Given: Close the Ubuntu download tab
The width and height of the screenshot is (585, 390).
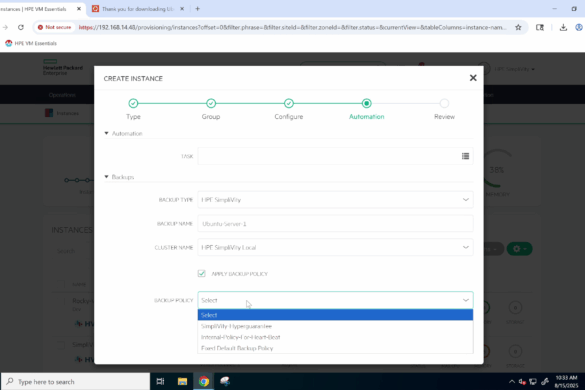Looking at the screenshot, I should [182, 9].
